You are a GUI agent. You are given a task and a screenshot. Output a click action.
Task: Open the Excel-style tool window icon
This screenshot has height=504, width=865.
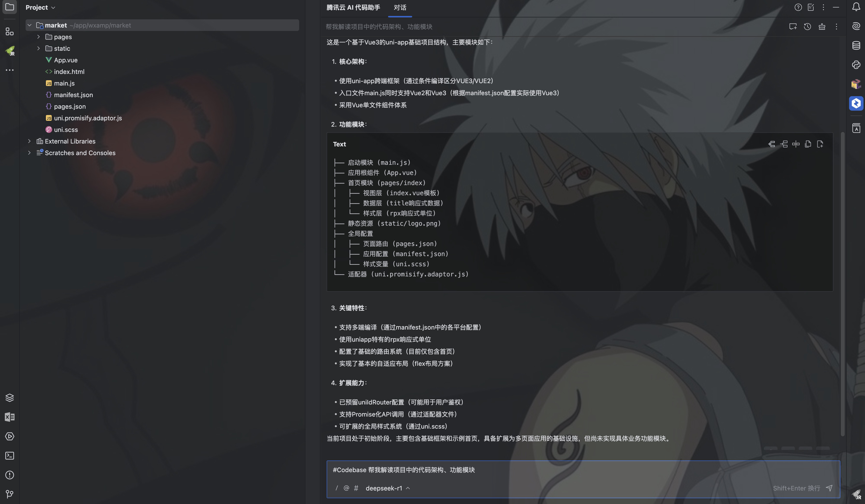click(x=10, y=417)
